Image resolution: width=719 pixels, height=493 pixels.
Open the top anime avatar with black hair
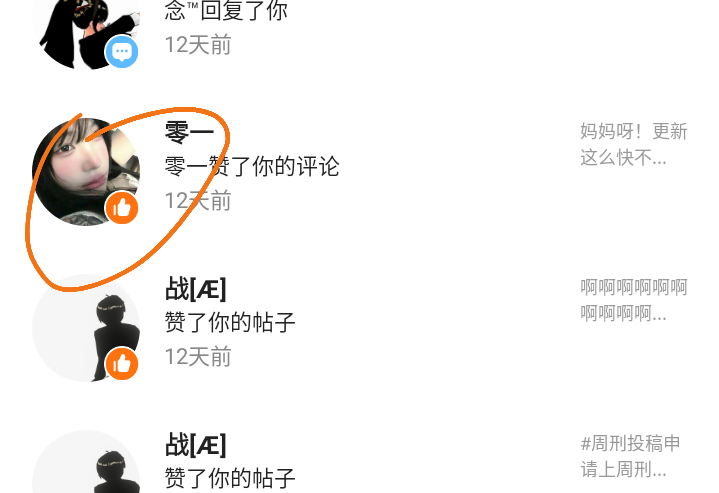point(86,34)
